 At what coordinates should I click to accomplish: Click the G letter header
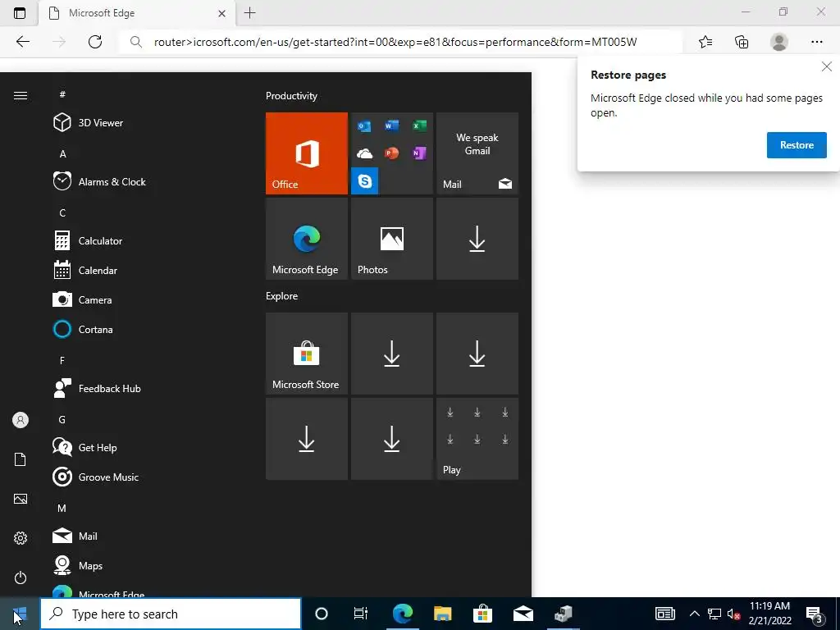62,419
